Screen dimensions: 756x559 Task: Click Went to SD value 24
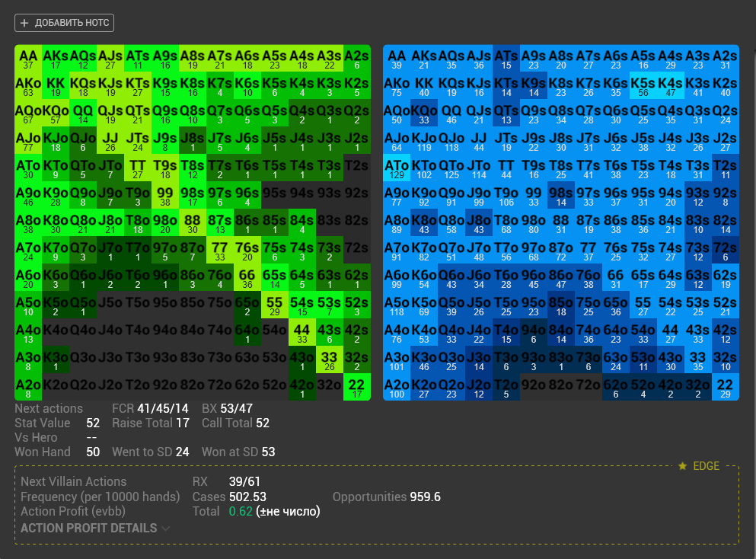point(182,452)
